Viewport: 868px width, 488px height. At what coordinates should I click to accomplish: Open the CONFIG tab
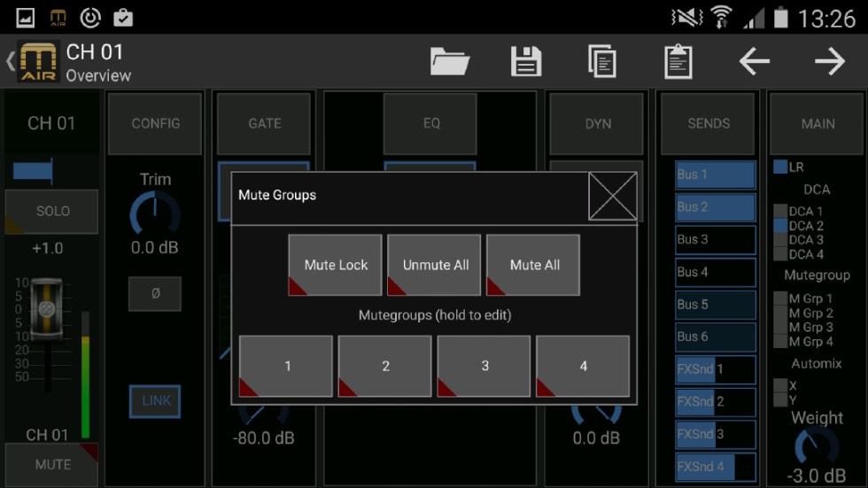click(x=155, y=123)
